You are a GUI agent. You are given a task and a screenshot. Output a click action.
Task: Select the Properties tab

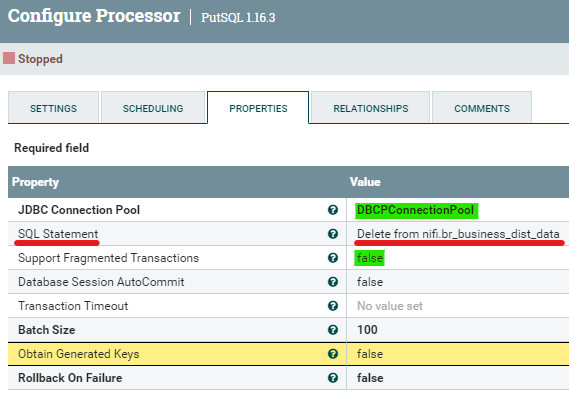click(x=258, y=108)
